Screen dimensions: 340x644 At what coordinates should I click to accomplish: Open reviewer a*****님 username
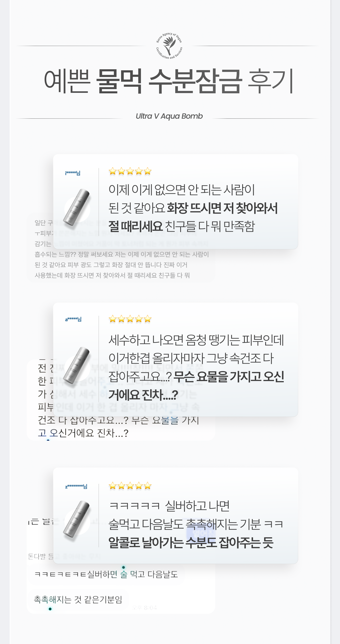pos(73,319)
